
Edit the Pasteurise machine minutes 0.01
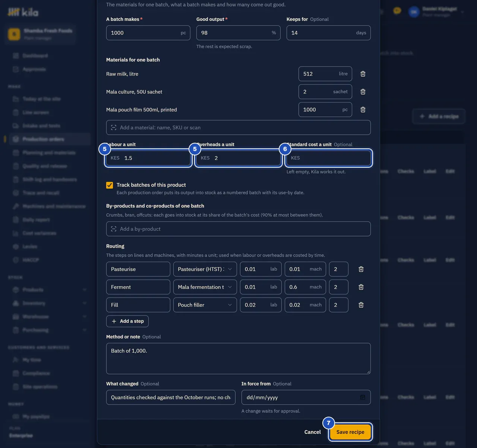point(306,269)
